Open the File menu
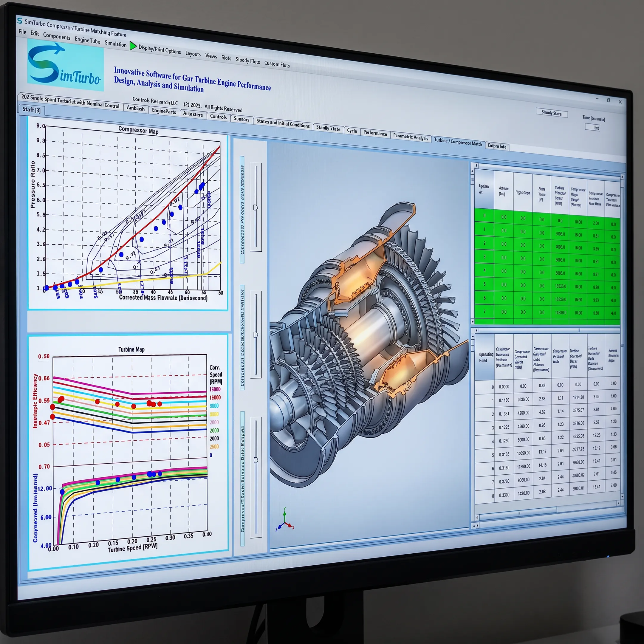Viewport: 644px width, 644px height. [x=22, y=32]
